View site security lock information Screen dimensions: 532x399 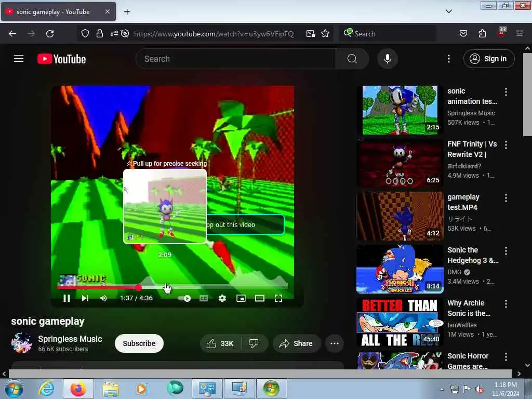(x=99, y=33)
